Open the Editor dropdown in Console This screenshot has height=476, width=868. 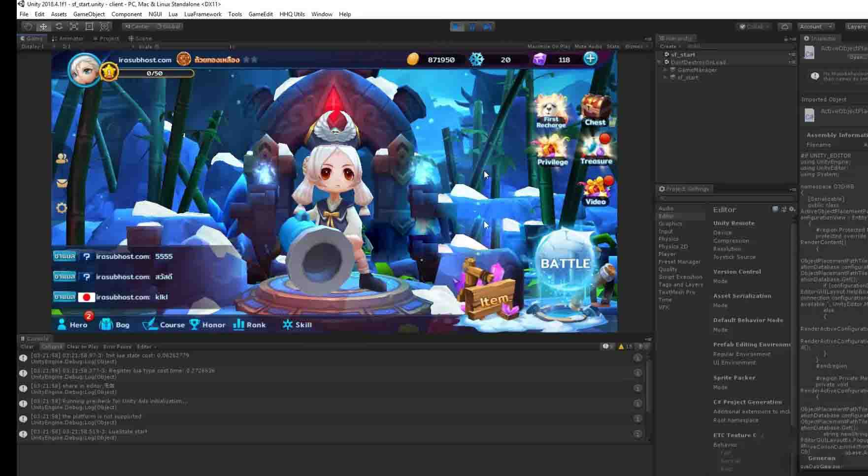pyautogui.click(x=146, y=347)
